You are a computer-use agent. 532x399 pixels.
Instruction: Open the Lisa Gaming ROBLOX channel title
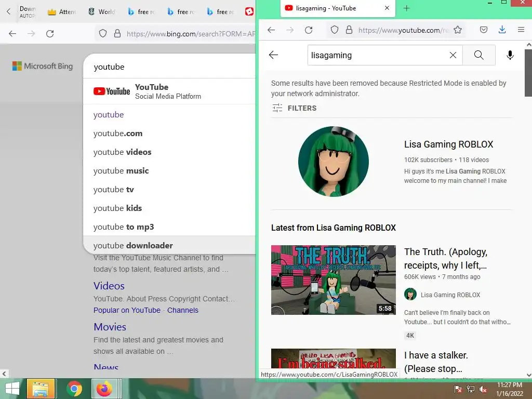pos(448,144)
